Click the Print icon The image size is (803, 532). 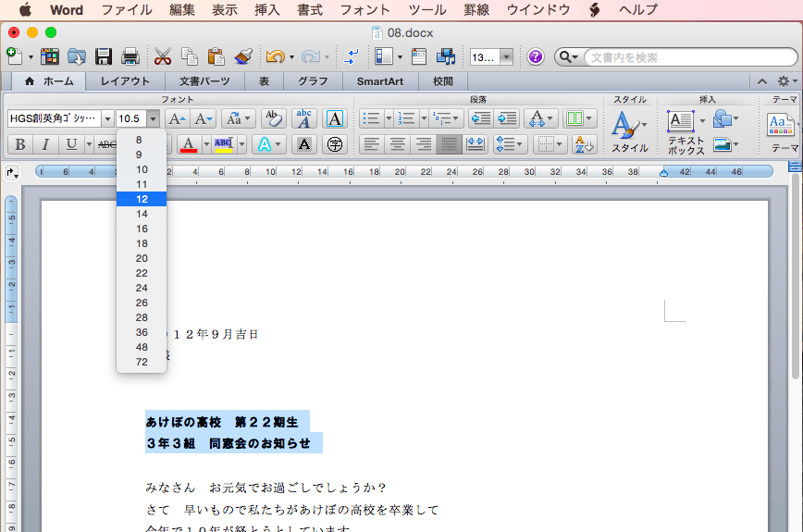tap(130, 56)
